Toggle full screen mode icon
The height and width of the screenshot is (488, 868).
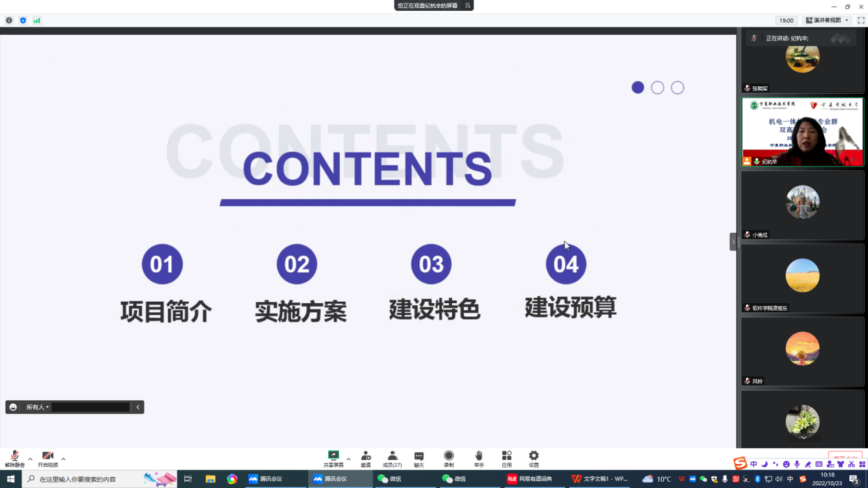(861, 21)
